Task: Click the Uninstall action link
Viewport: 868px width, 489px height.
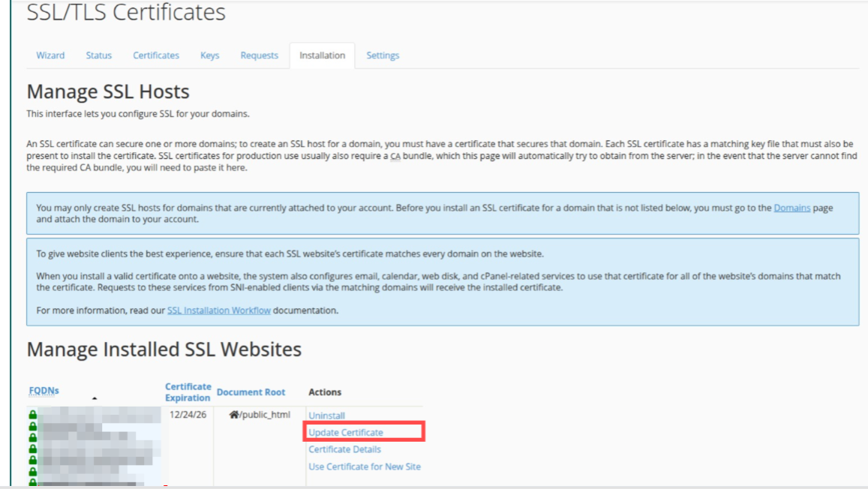Action: click(x=326, y=415)
